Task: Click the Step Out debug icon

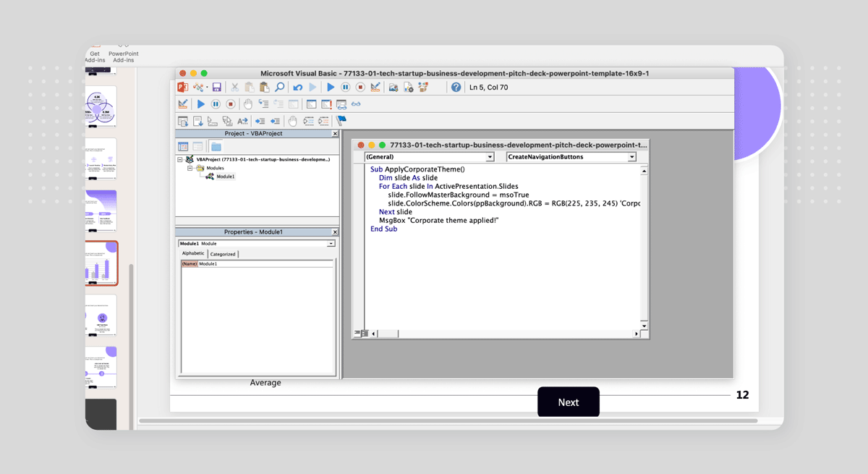Action: point(293,103)
